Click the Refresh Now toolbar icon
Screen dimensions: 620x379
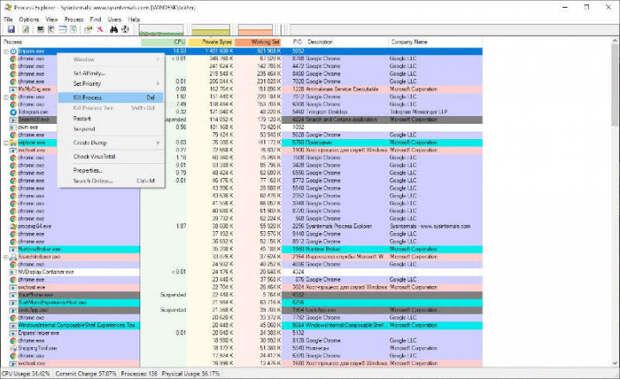coord(26,29)
